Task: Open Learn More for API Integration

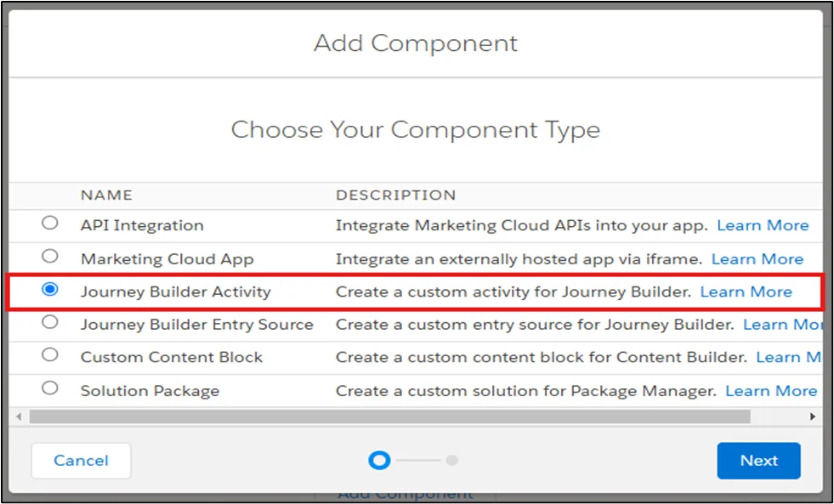Action: pyautogui.click(x=762, y=225)
